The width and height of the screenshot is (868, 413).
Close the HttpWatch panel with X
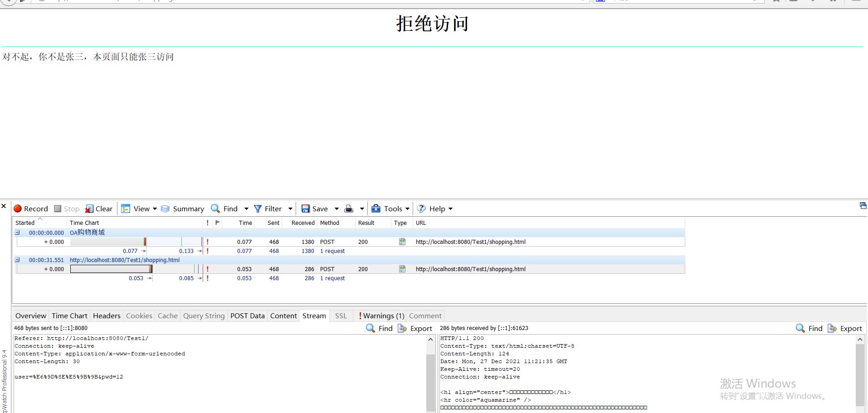click(4, 206)
